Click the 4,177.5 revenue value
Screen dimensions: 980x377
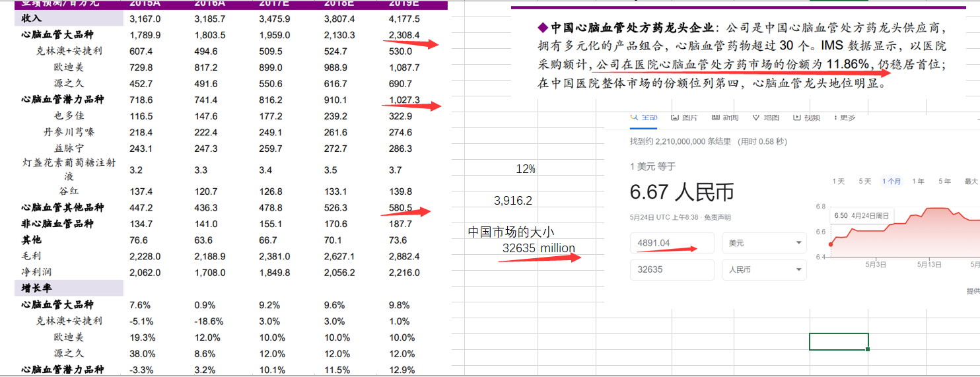coord(405,18)
